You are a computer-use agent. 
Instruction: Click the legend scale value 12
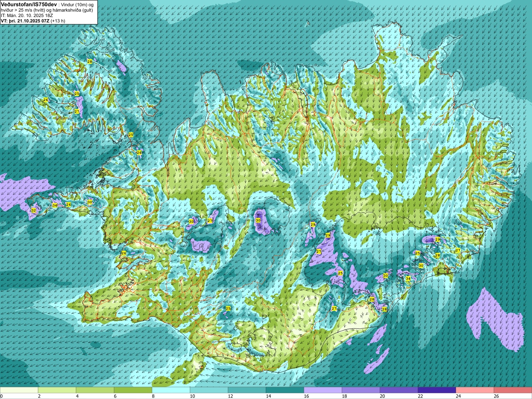(x=230, y=396)
